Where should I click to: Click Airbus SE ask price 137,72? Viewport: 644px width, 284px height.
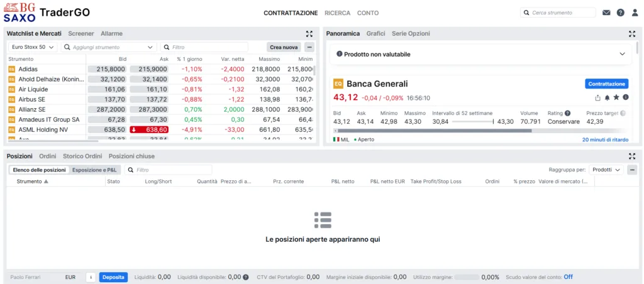[149, 99]
